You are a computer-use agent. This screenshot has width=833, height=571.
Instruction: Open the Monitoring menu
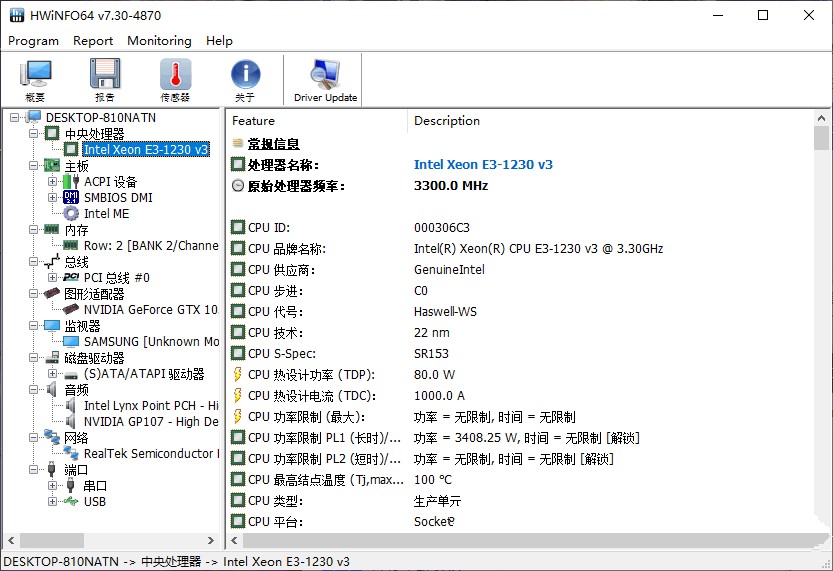pyautogui.click(x=159, y=41)
